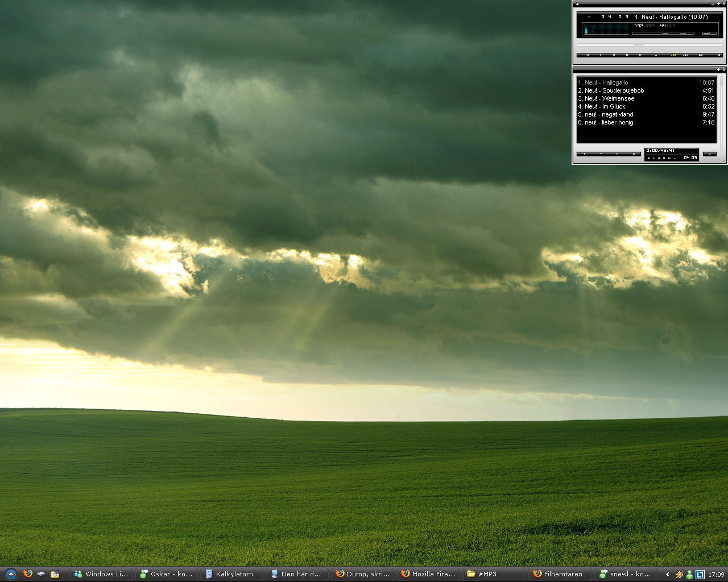Viewport: 728px width, 582px height.
Task: Switch to #MP3 folder taskbar button
Action: click(493, 574)
